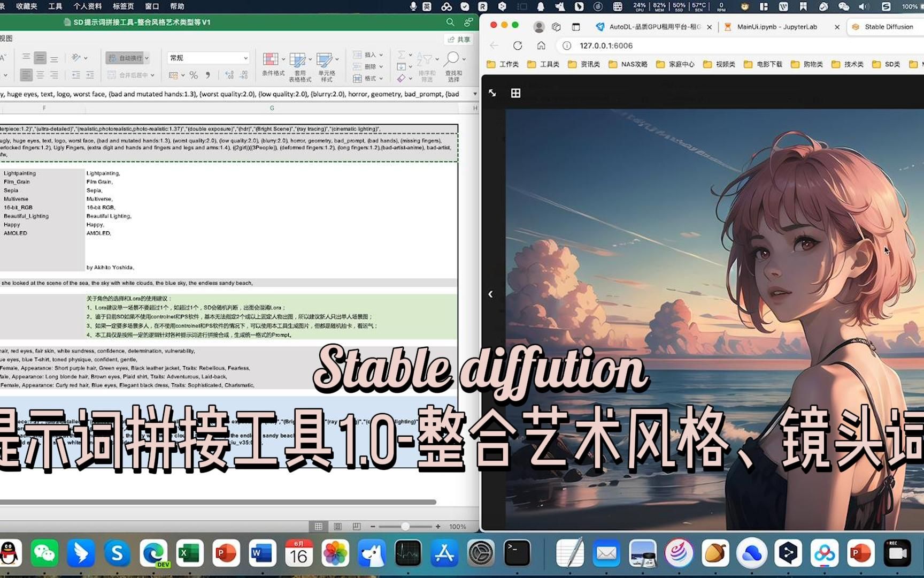Expand the Excel formula bar arrow
This screenshot has height=578, width=924.
click(474, 94)
